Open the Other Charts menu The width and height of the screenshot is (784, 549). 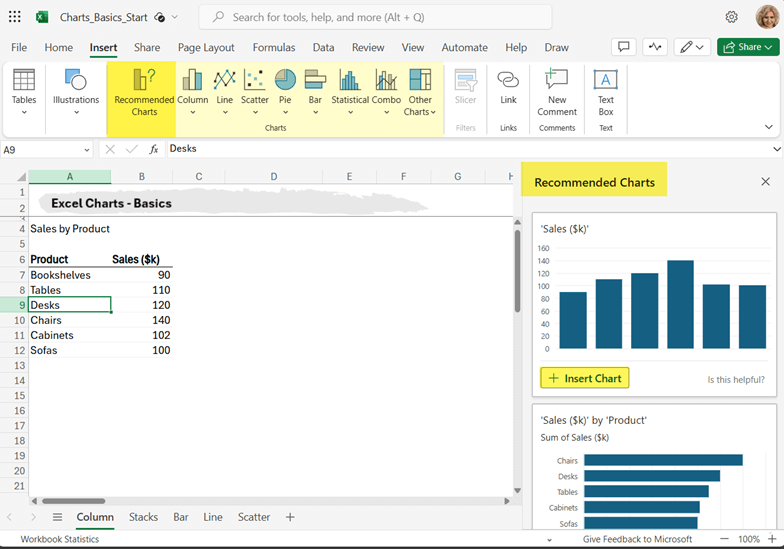[x=420, y=92]
